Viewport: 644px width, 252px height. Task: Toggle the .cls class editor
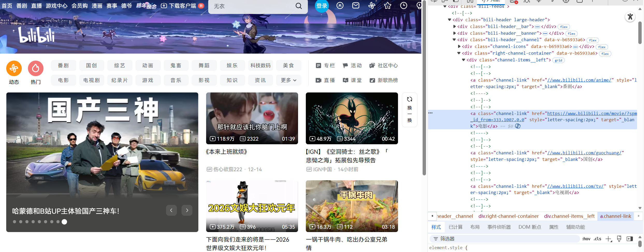click(598, 239)
